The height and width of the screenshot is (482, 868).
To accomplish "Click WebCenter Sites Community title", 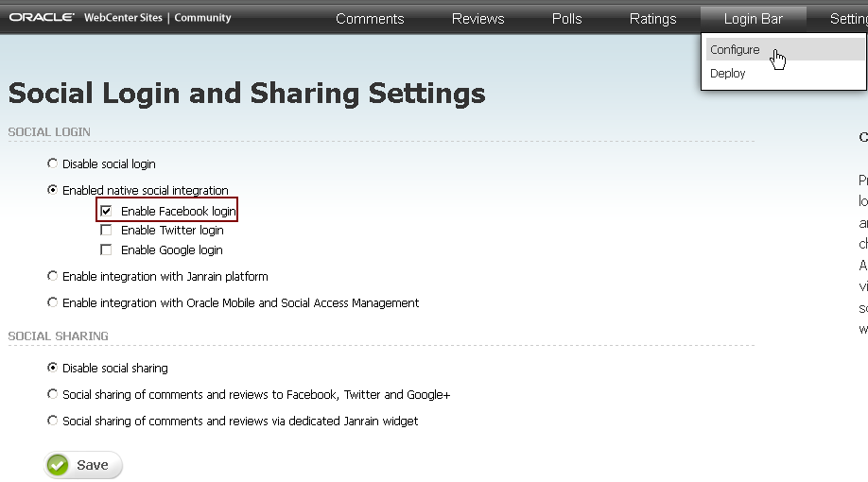I will pos(157,18).
